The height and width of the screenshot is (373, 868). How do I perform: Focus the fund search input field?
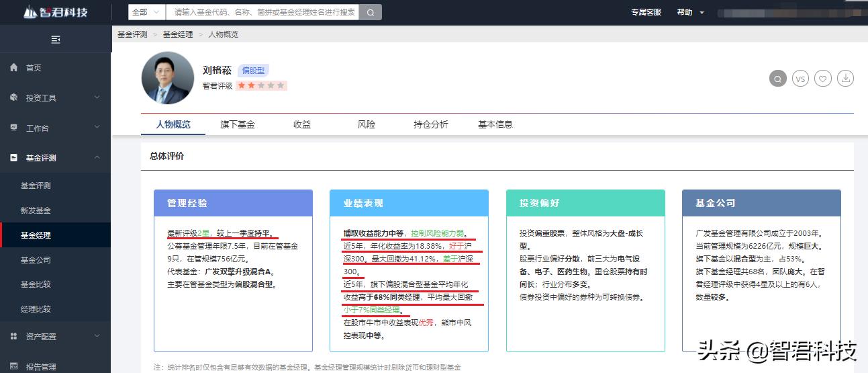pos(262,12)
